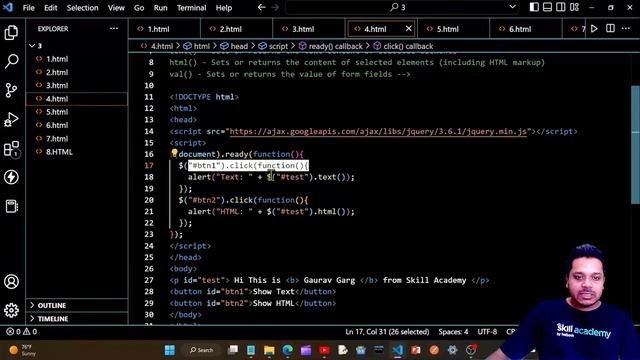Screen dimensions: 640x360
Task: Click the Run Code play icon
Action: click(594, 29)
